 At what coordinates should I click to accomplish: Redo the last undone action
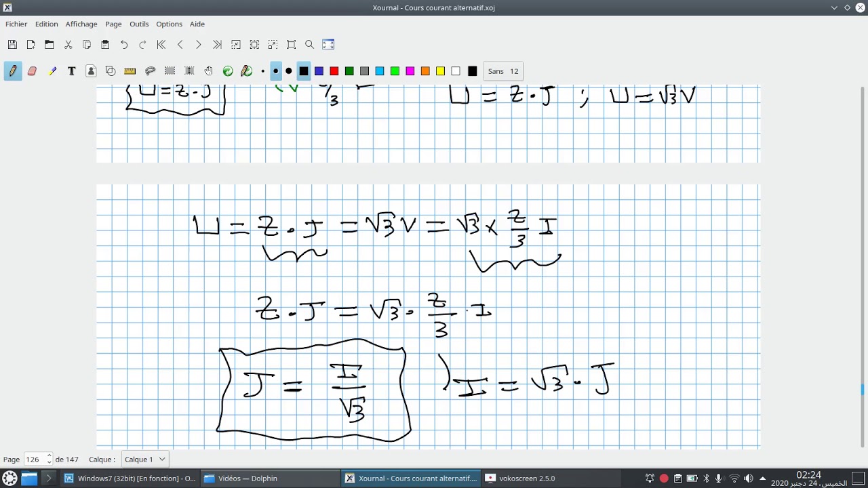click(142, 45)
